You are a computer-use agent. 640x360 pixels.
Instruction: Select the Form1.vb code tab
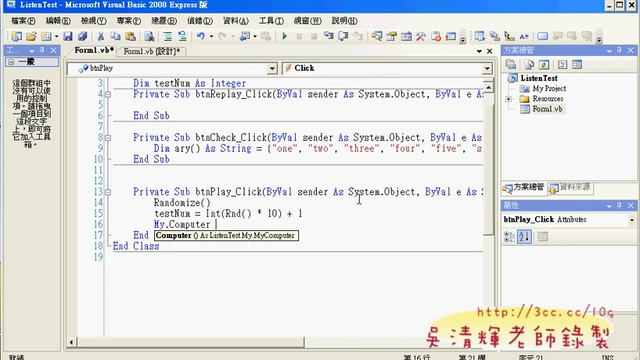[94, 50]
